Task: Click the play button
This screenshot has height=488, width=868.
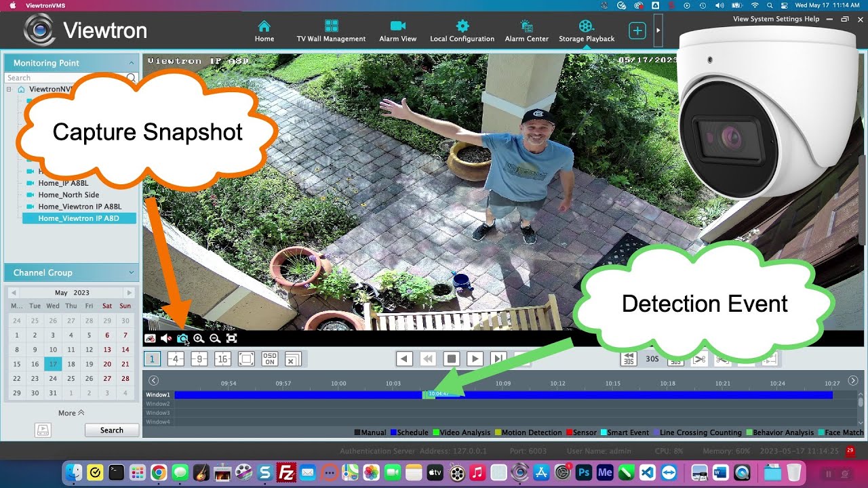Action: 475,359
